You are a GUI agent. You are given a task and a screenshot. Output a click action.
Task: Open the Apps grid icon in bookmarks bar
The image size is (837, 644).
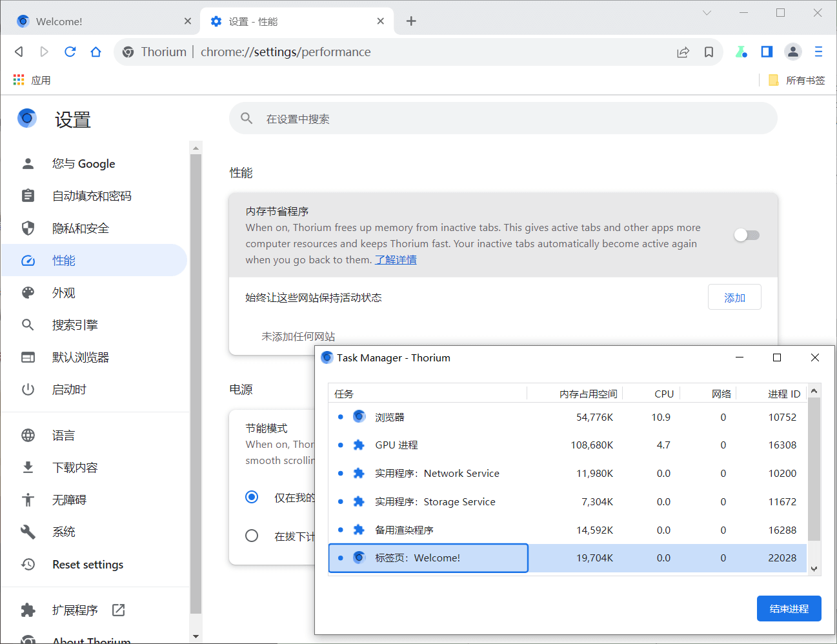coord(19,80)
